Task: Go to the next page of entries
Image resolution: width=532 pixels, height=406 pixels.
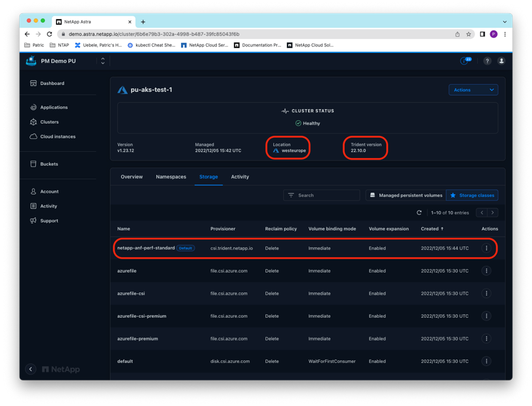Action: [492, 213]
